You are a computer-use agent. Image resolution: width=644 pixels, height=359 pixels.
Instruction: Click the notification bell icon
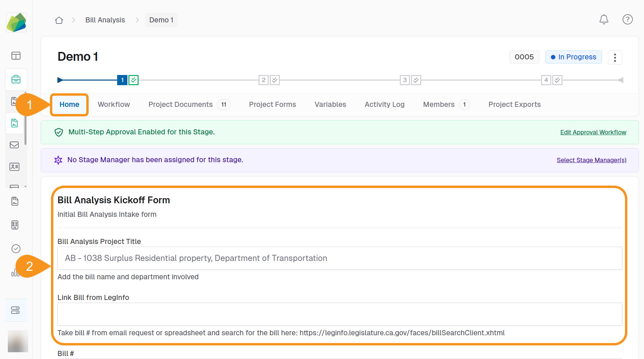(x=604, y=19)
